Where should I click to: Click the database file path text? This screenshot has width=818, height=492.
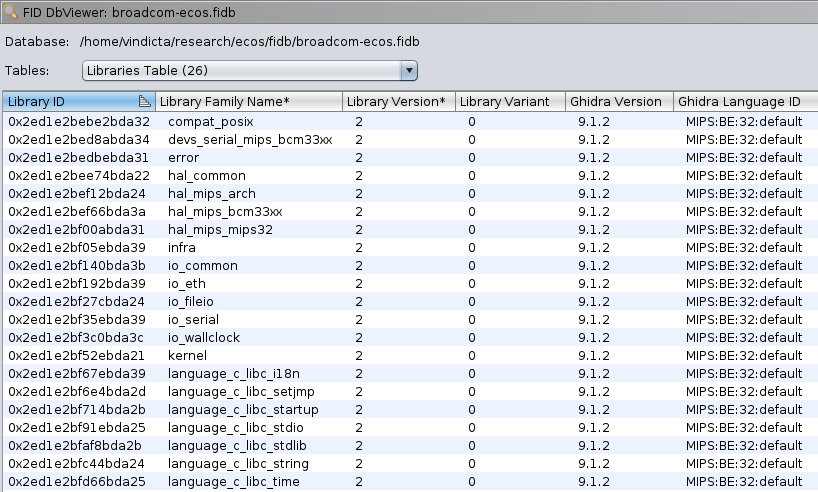pyautogui.click(x=250, y=42)
